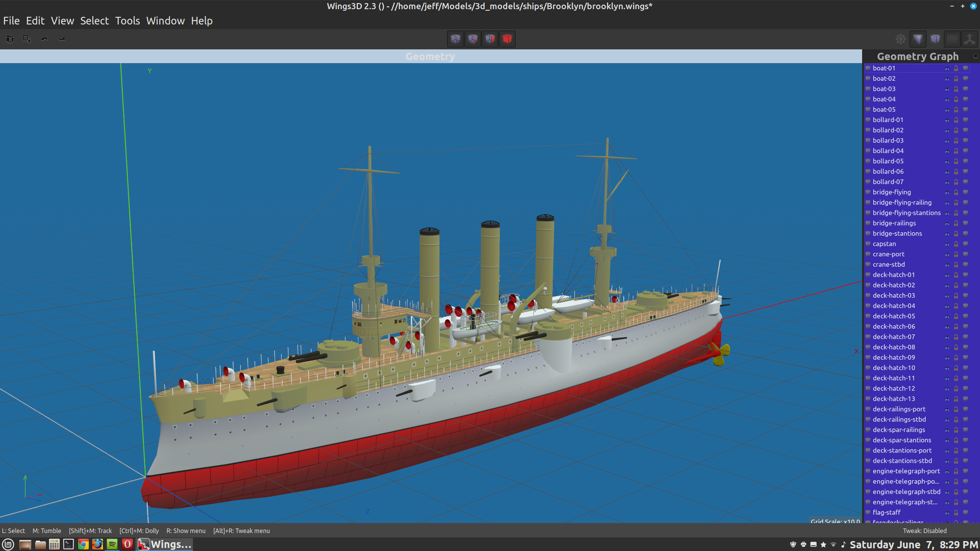Toggle lock icon for bollard-06
This screenshot has width=980, height=551.
(x=956, y=171)
